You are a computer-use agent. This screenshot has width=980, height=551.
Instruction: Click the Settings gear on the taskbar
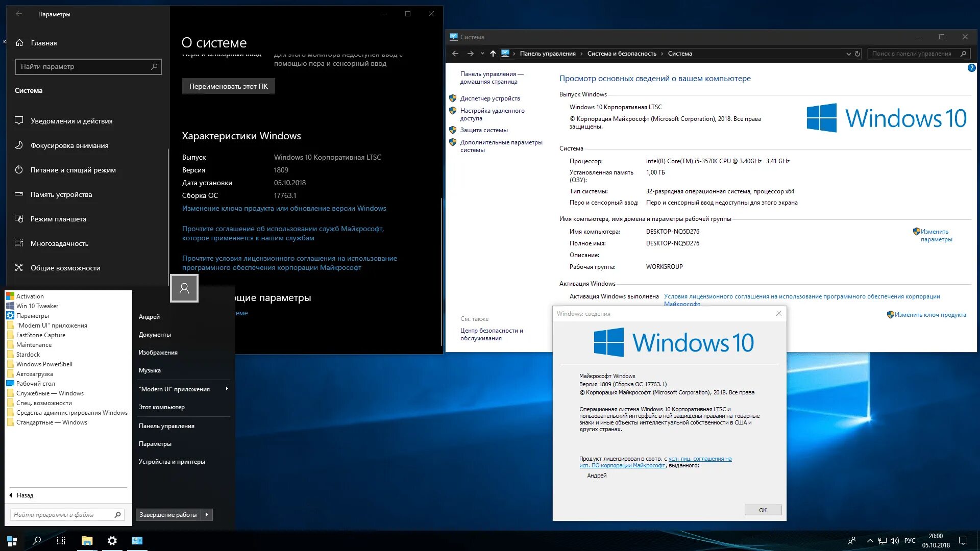(112, 541)
